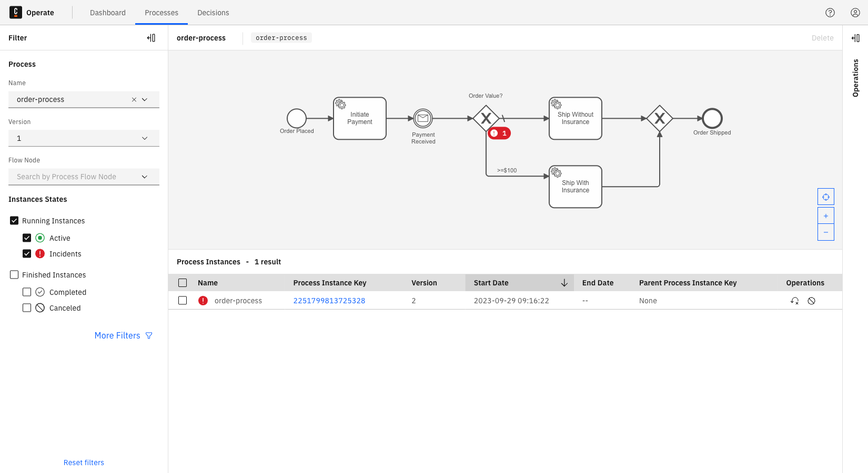This screenshot has width=868, height=473.
Task: Zoom out of the process diagram
Action: [825, 232]
